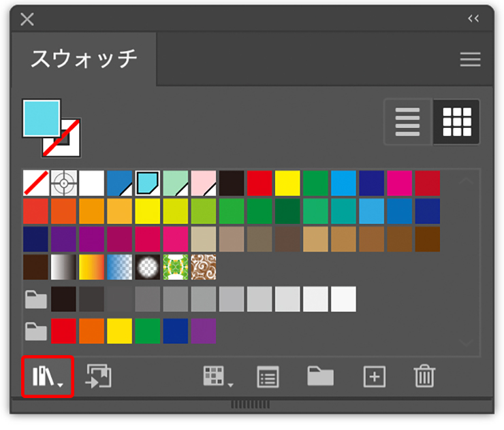Select the bright colors group folder

(x=35, y=331)
